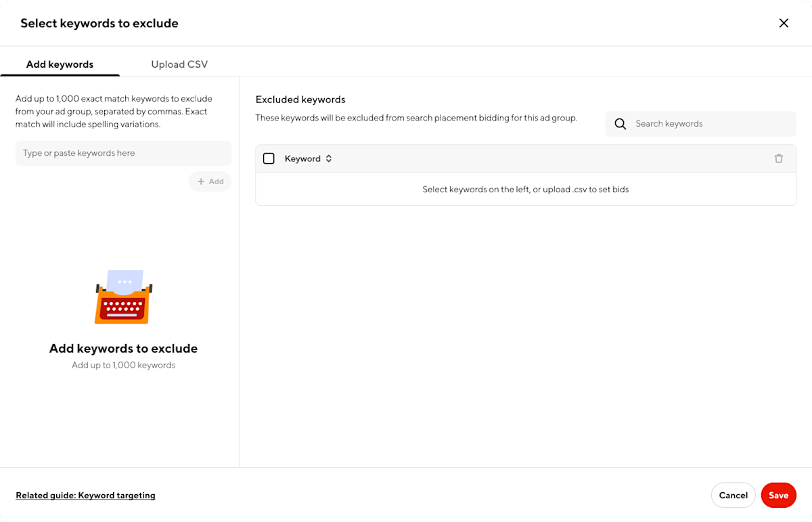
Task: Select the Add keywords tab
Action: pos(60,64)
